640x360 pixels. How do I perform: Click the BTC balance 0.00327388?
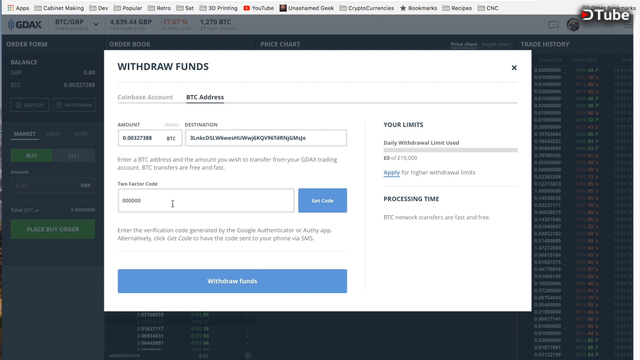coord(79,85)
